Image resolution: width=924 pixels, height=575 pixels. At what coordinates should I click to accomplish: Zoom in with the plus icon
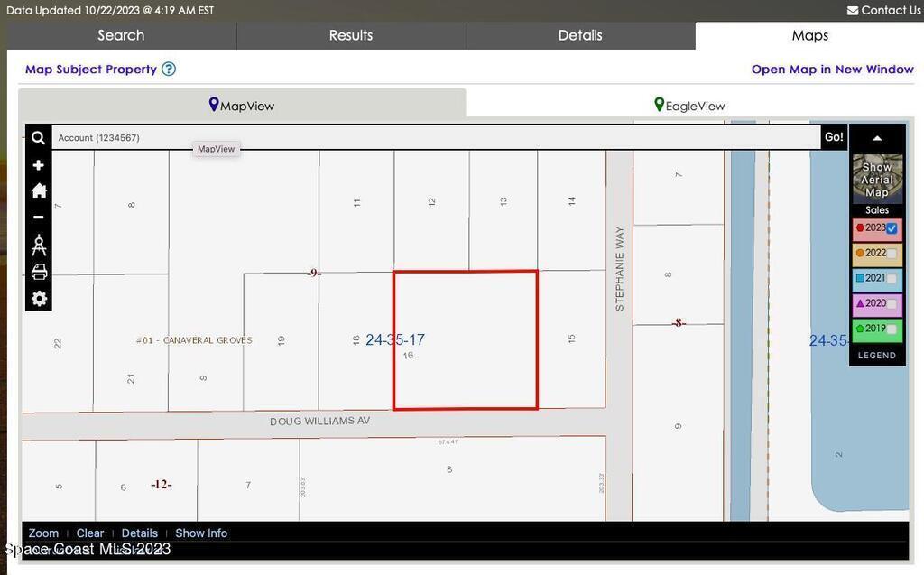pos(38,165)
